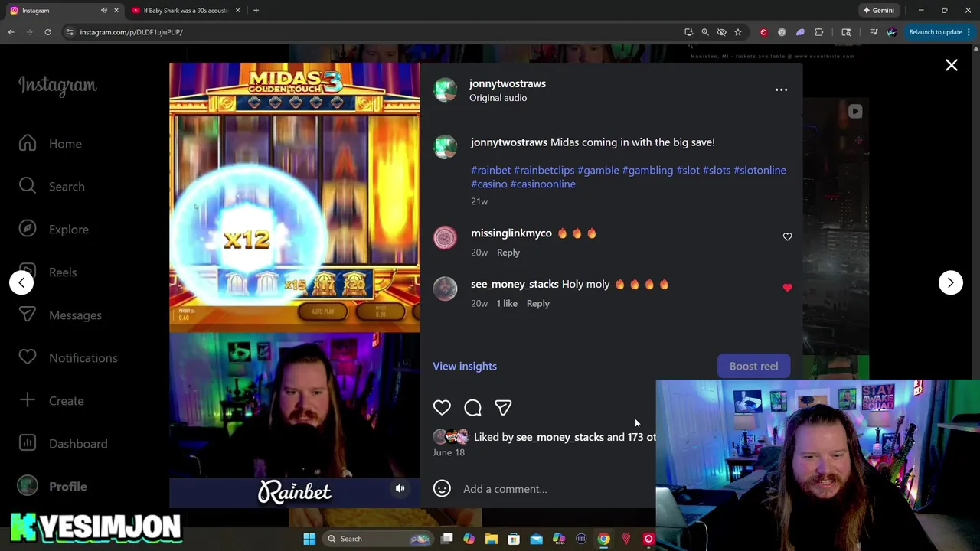Open the zoom magnifier icon in address bar
Screen dimensions: 980x551
(705, 32)
